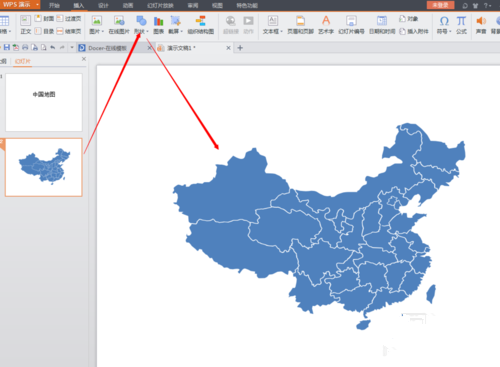Viewport: 500px width, 367px height.
Task: Click the 封面 cover page icon
Action: 38,18
